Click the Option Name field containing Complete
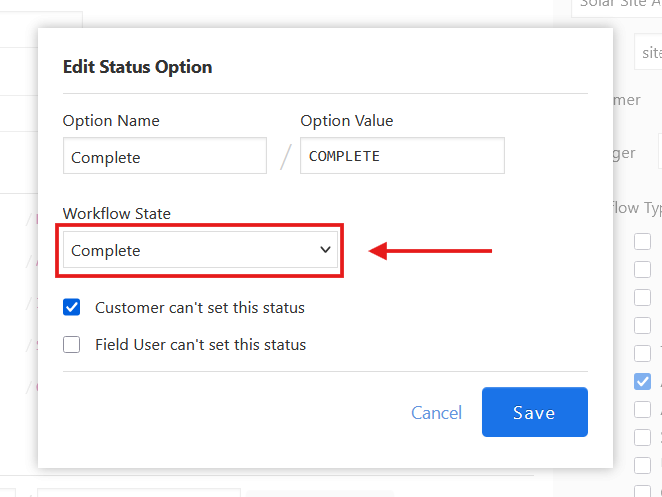This screenshot has height=497, width=662. click(x=164, y=157)
